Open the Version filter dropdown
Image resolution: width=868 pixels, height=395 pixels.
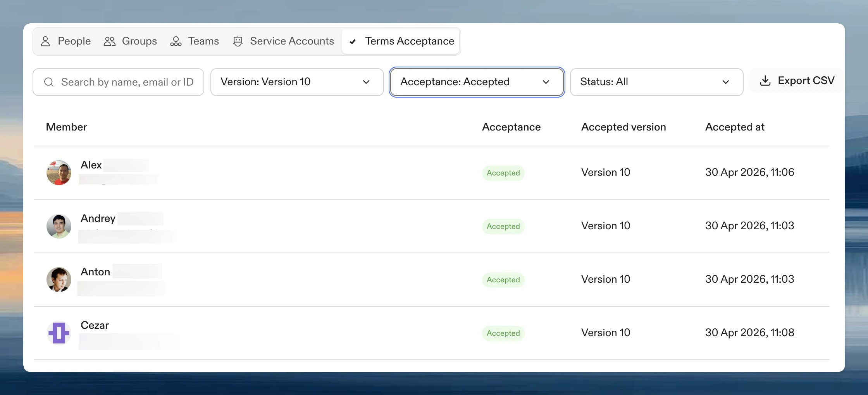(x=297, y=82)
